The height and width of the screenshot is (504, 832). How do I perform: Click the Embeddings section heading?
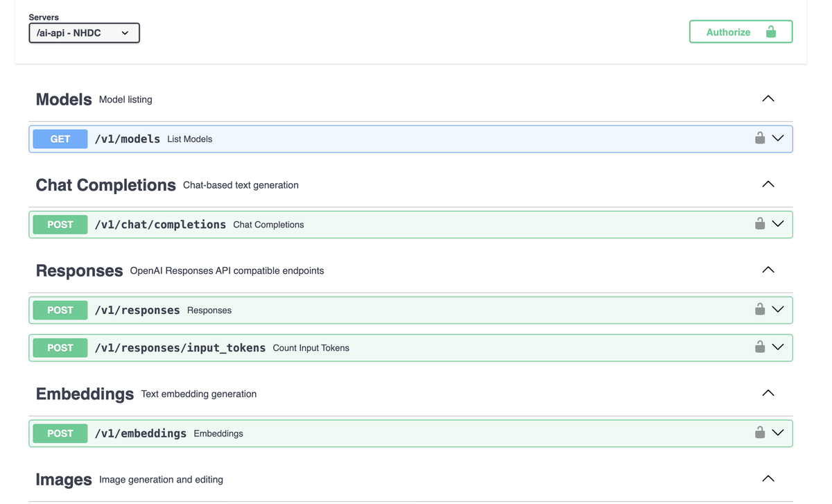tap(85, 394)
